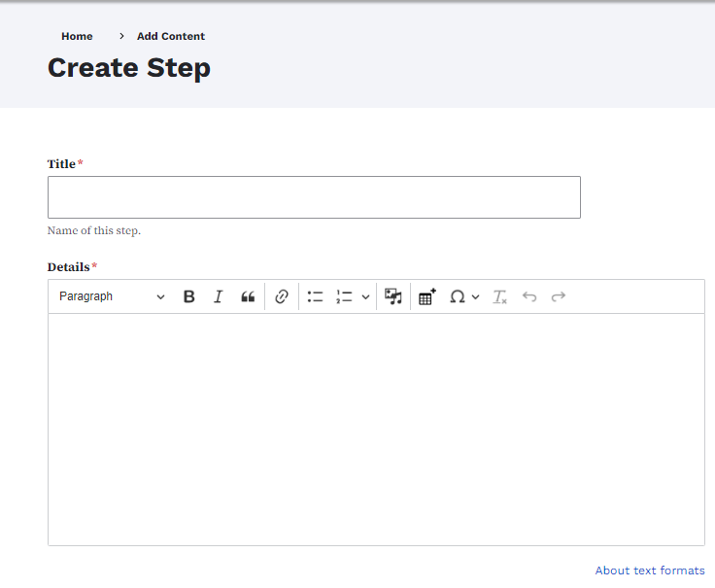Click inside the Details editor text area
The width and height of the screenshot is (715, 588).
coord(376,429)
